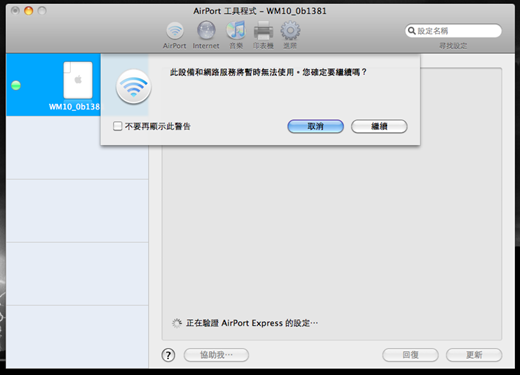Screen dimensions: 520x375
Task: Click the alert message '此設備和網路服務將暫時無法使用'
Action: (x=232, y=72)
